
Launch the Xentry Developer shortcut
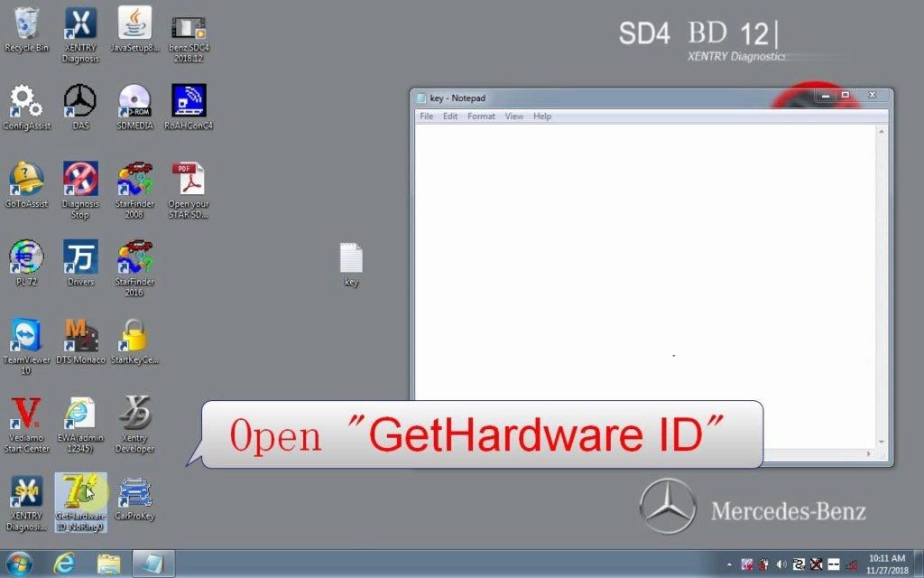[134, 424]
